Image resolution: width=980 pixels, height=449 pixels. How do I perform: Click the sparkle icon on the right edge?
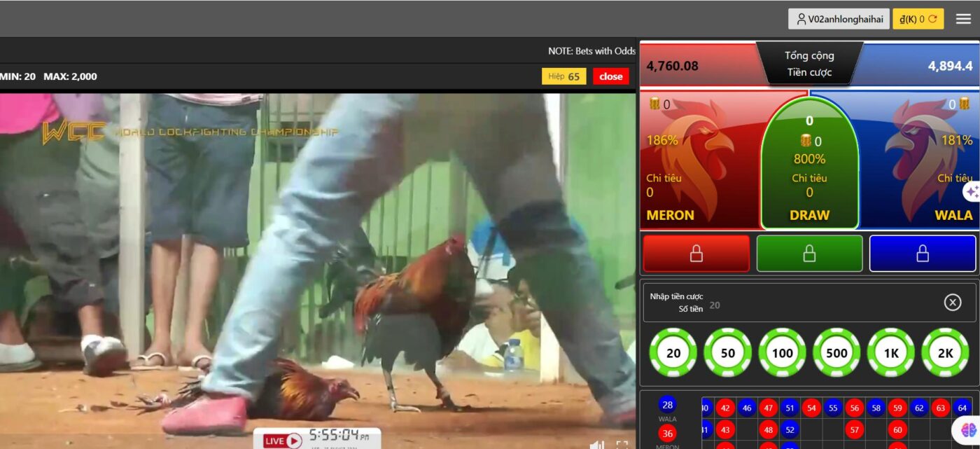coord(972,191)
